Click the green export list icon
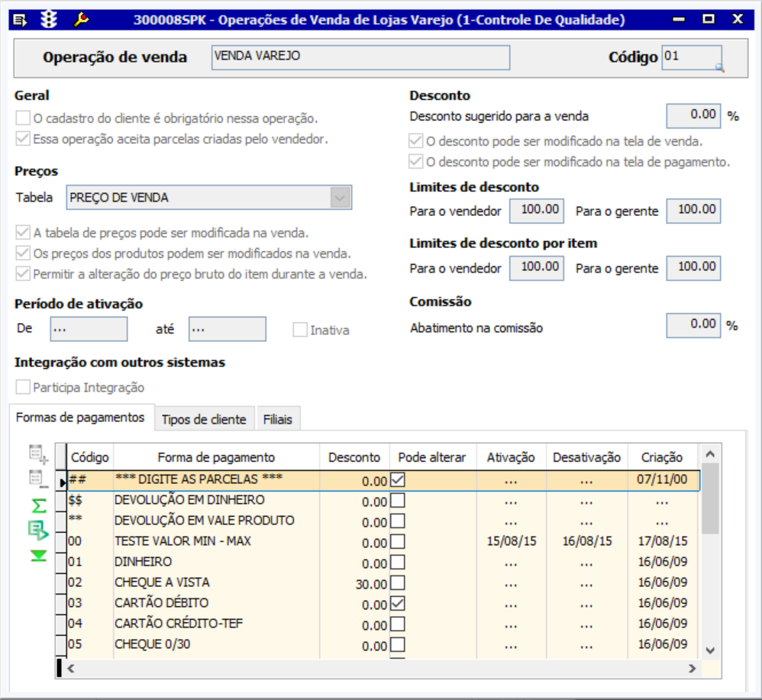Image resolution: width=762 pixels, height=700 pixels. click(38, 530)
